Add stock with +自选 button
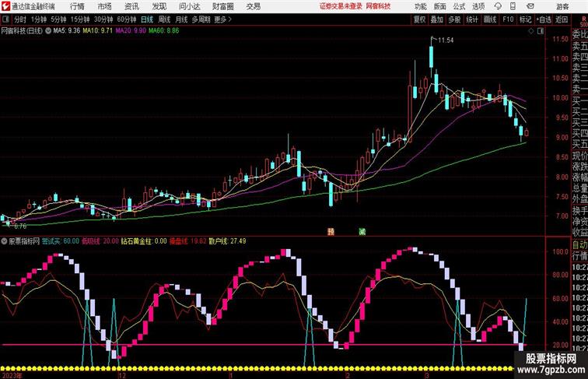 pyautogui.click(x=544, y=19)
